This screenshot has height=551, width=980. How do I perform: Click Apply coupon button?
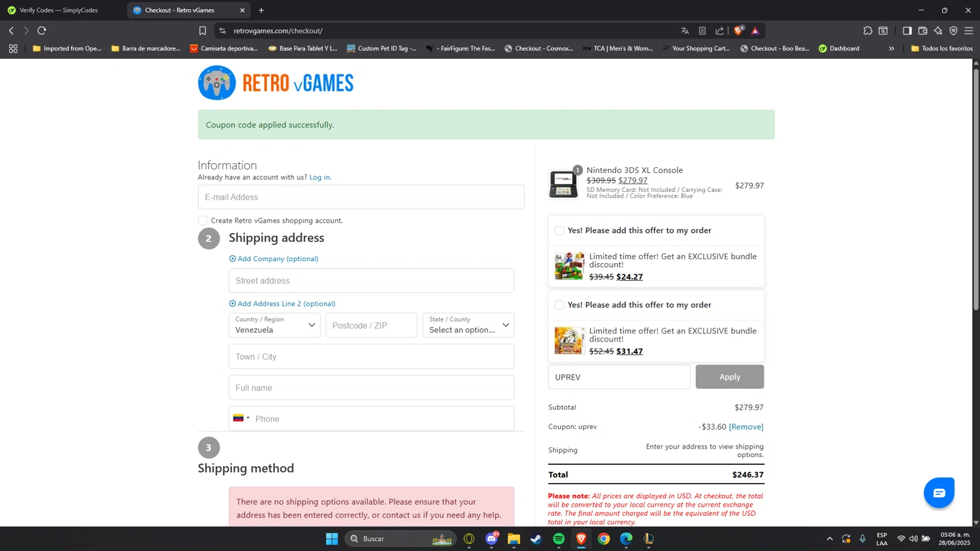click(730, 377)
